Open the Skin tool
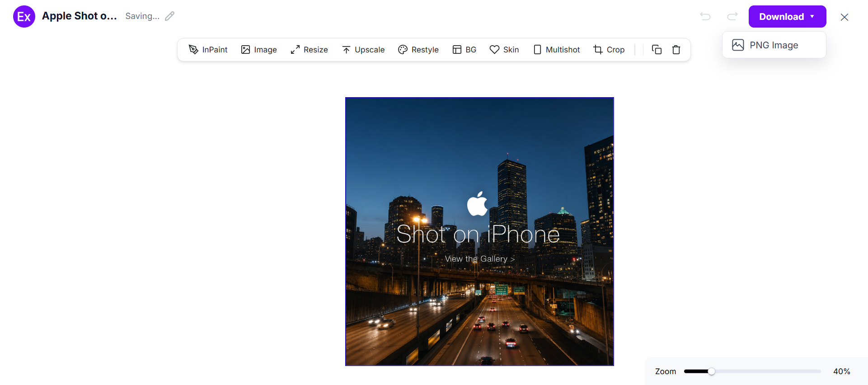Image resolution: width=868 pixels, height=385 pixels. pyautogui.click(x=504, y=50)
